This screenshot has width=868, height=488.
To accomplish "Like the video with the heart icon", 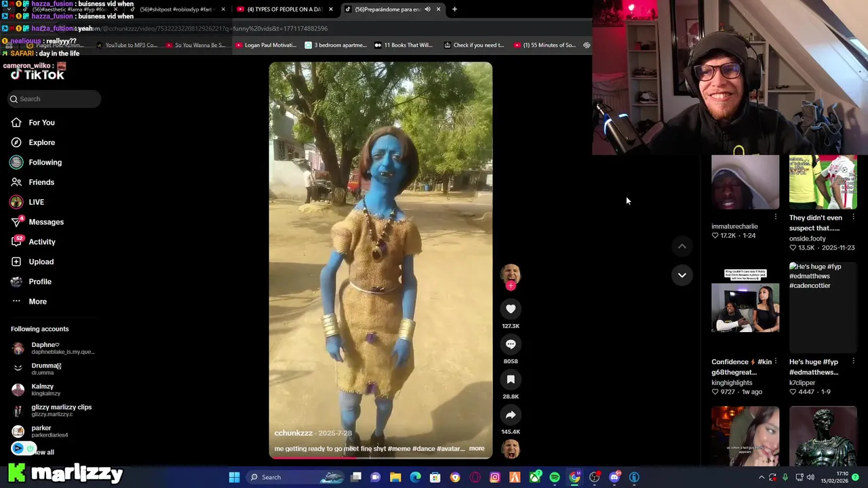I will point(511,309).
